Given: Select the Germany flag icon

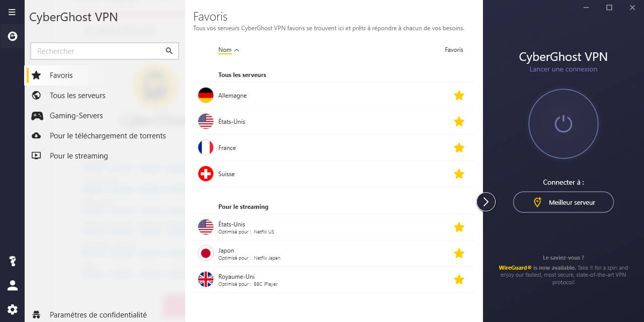Looking at the screenshot, I should [206, 95].
